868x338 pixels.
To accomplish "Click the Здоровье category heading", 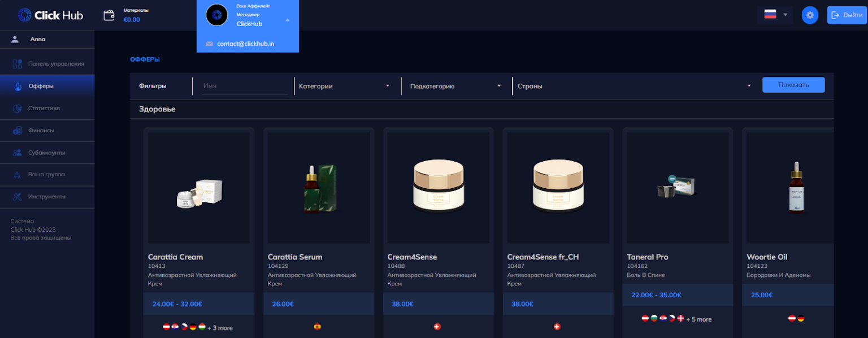I will pyautogui.click(x=157, y=109).
